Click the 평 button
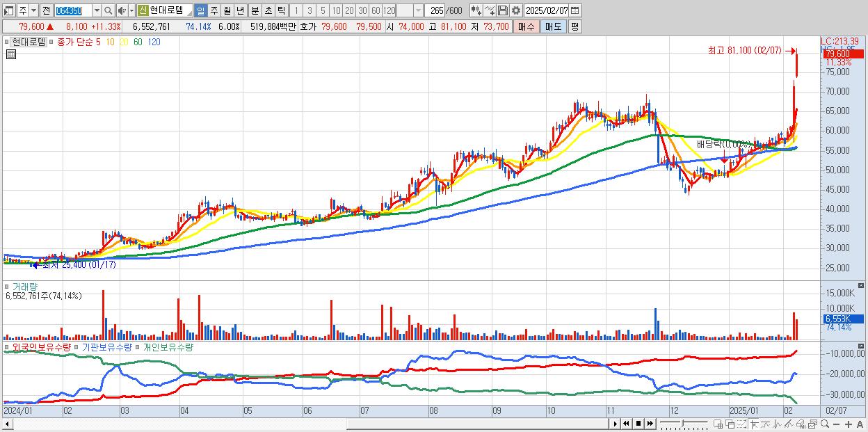 (574, 26)
